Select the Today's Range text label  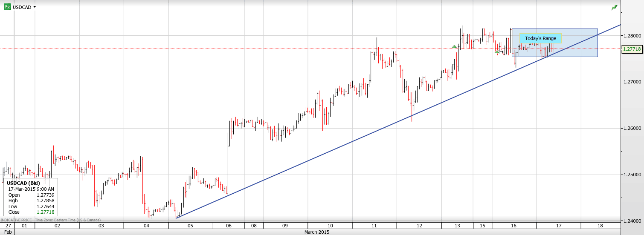click(x=540, y=38)
